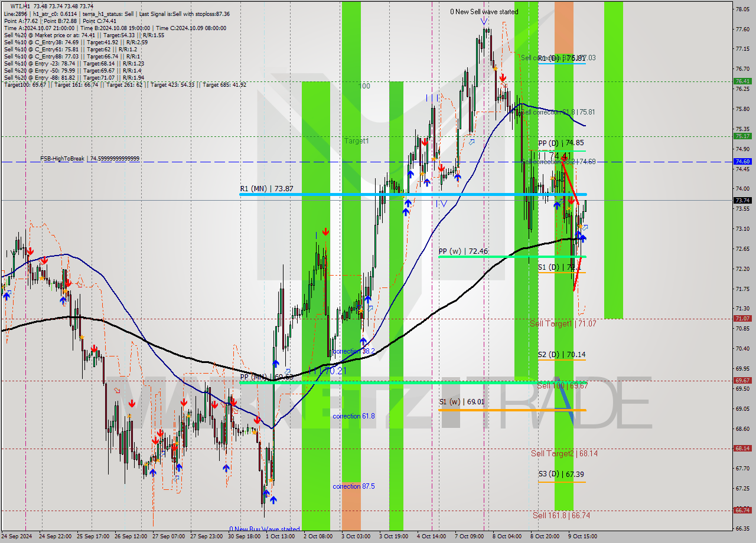This screenshot has width=756, height=543.
Task: Click the '1 Oct 13:00' time axis label
Action: click(x=281, y=537)
